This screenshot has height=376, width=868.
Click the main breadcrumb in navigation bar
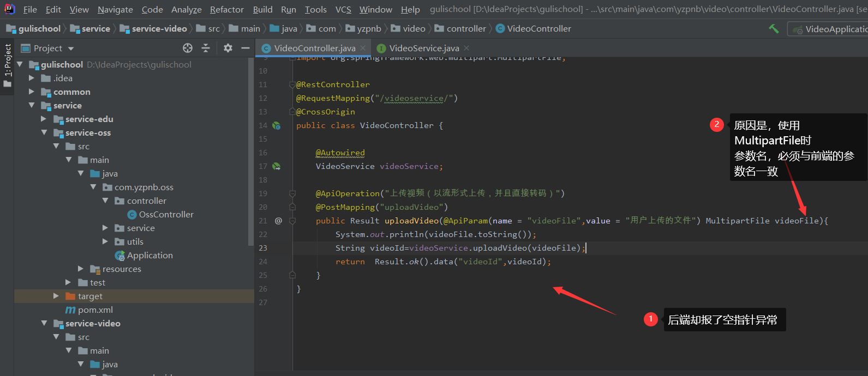(x=245, y=28)
